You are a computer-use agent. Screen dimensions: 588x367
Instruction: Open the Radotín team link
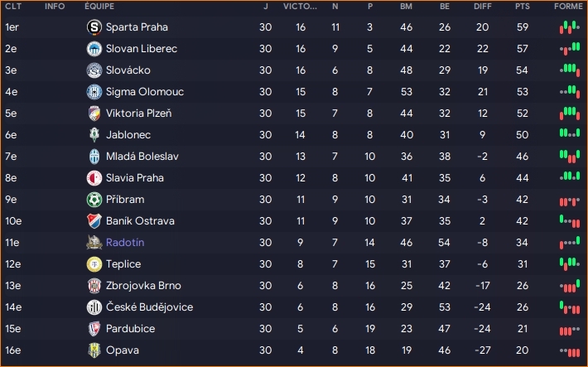coord(125,243)
